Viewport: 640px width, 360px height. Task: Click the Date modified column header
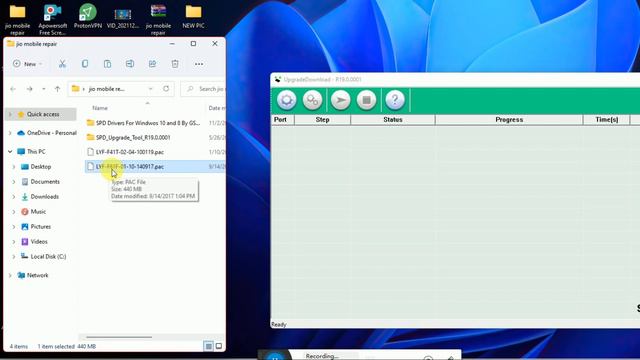coord(216,108)
